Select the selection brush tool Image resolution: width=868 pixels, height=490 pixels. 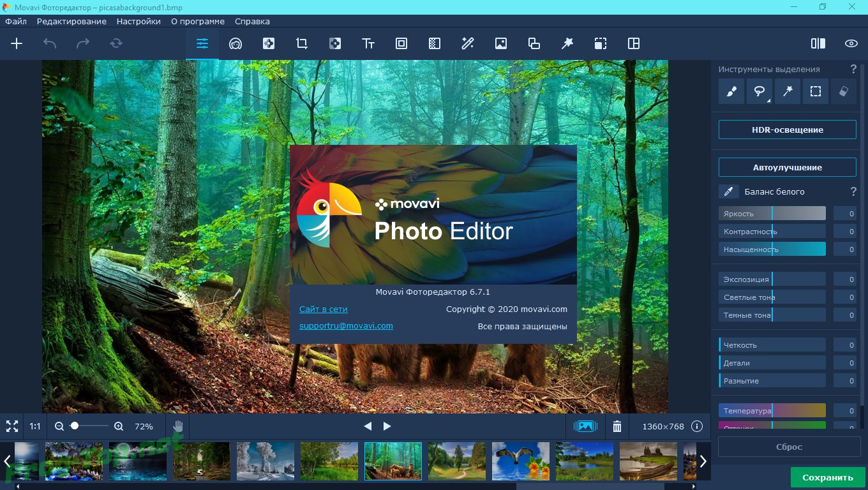click(731, 91)
